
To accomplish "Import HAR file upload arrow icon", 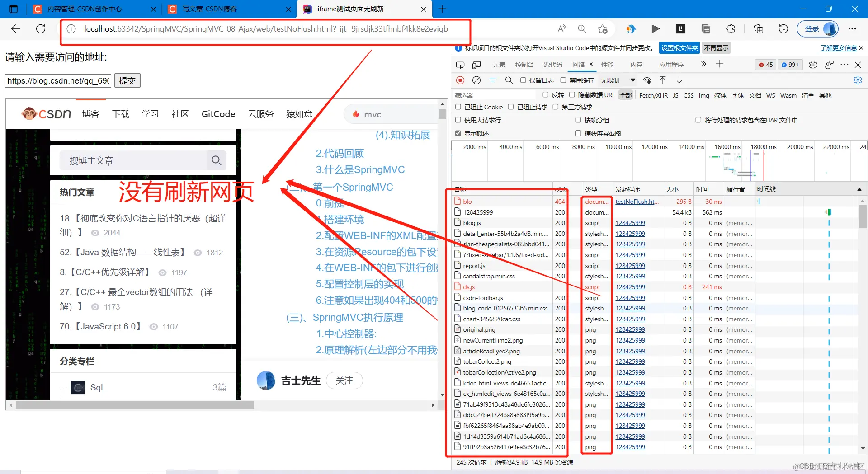I will pos(663,80).
